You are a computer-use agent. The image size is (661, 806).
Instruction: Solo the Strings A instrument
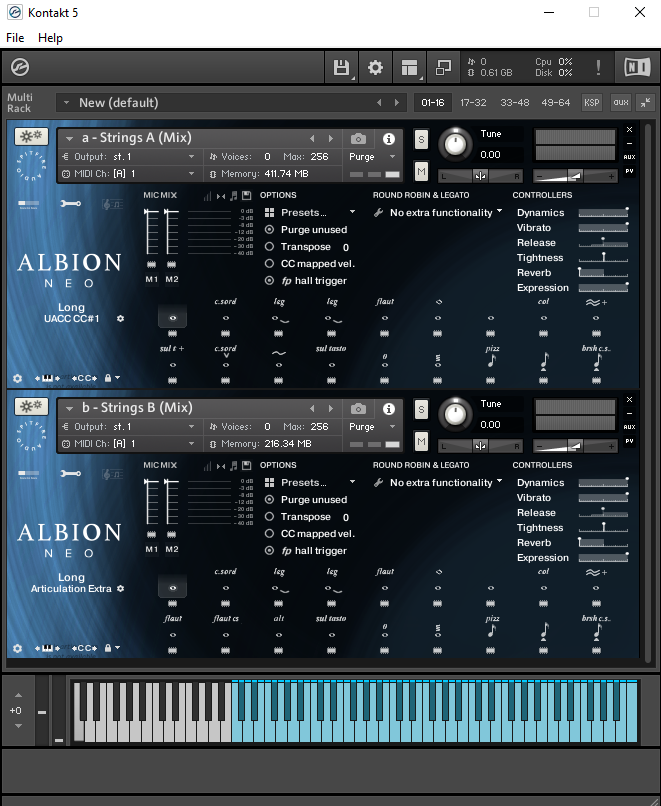(x=421, y=139)
